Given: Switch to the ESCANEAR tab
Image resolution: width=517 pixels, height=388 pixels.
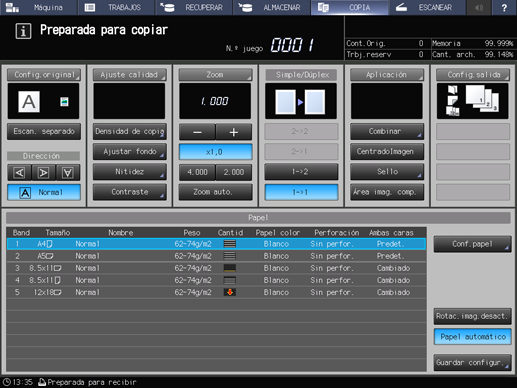Looking at the screenshot, I should coord(427,7).
